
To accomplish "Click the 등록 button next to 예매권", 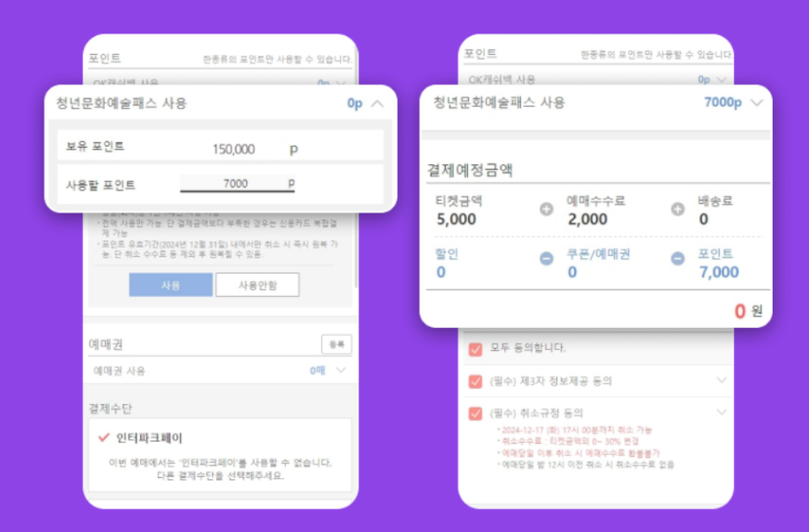I will click(x=336, y=344).
